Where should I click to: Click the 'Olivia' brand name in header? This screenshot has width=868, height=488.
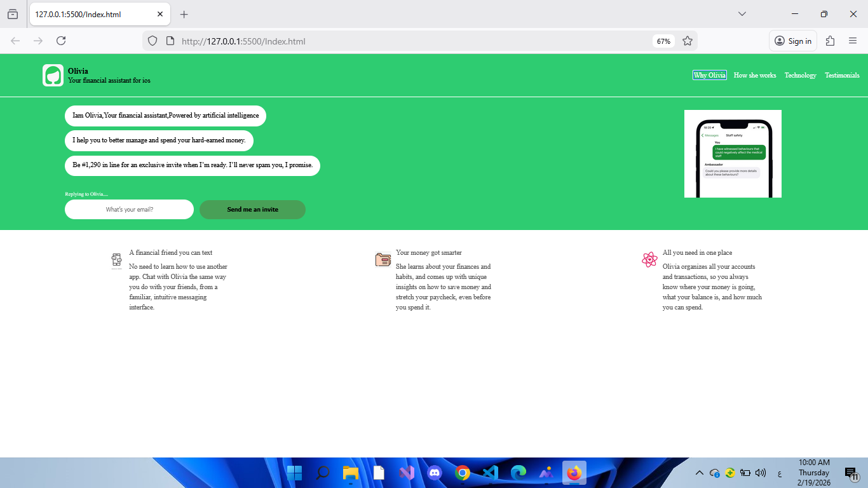click(x=78, y=71)
